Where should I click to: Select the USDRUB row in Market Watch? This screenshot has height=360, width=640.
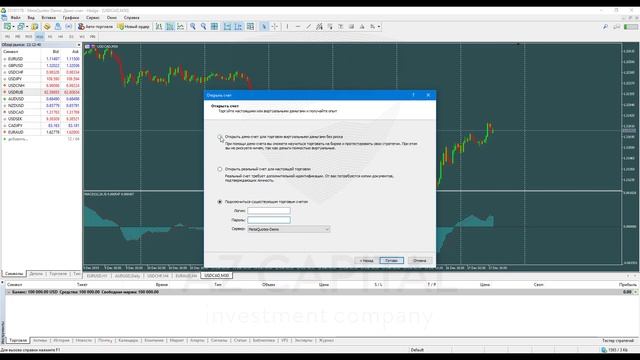click(x=41, y=92)
